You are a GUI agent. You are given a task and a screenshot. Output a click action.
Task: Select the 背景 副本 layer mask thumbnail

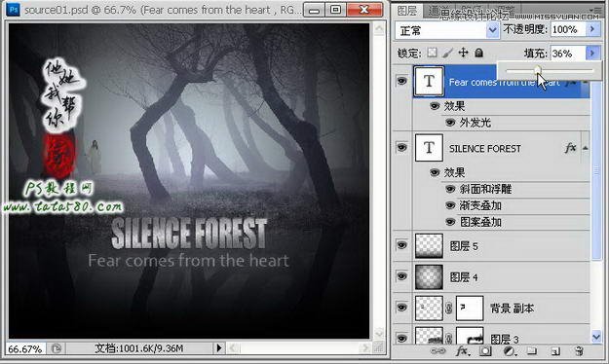point(470,309)
